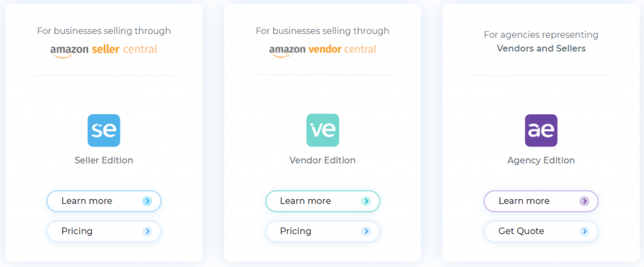Select the Vendor Edition title text
The image size is (644, 267).
click(323, 161)
